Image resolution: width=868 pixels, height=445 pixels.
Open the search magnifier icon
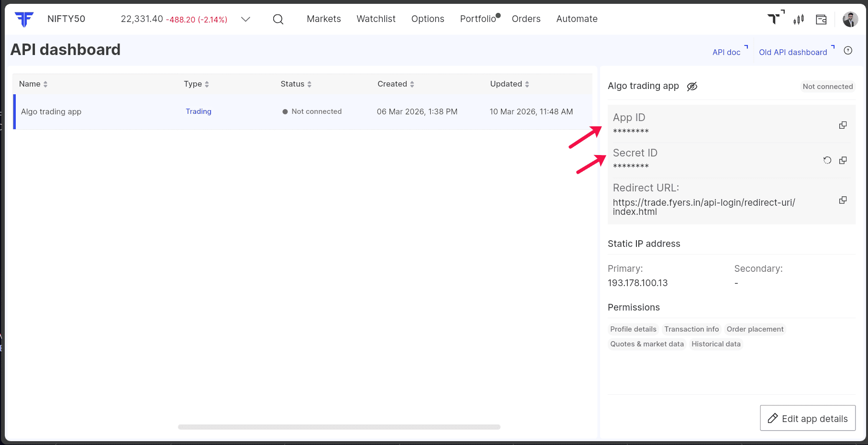coord(278,19)
